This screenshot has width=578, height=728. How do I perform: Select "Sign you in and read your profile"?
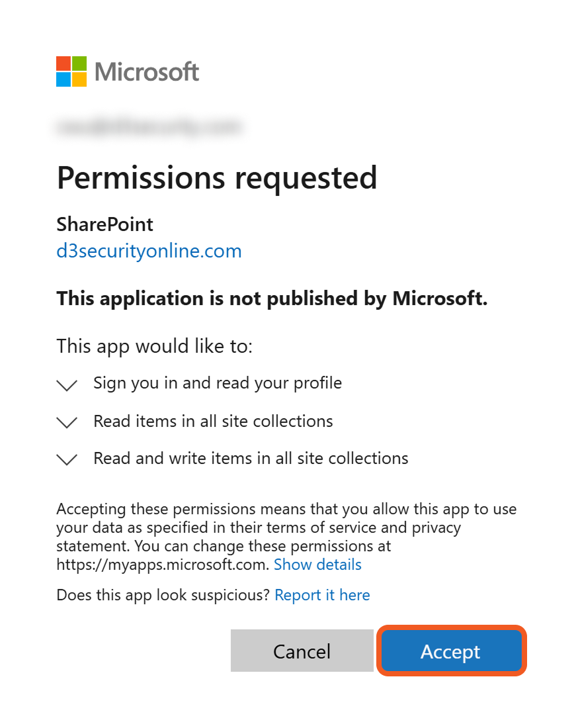(218, 383)
